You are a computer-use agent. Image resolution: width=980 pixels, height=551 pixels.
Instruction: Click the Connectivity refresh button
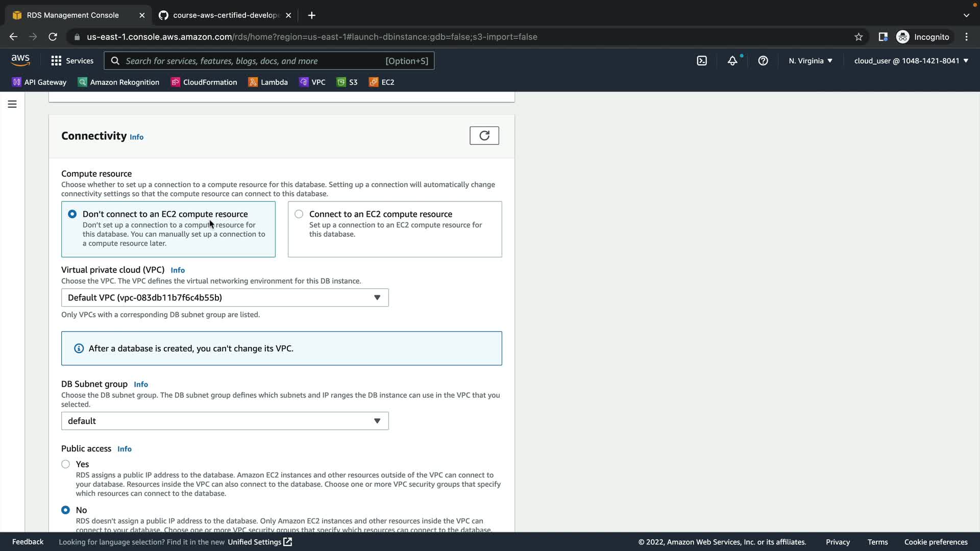click(484, 136)
